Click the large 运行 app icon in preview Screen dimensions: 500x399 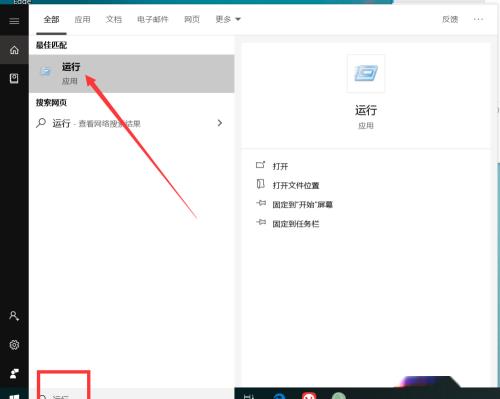point(366,73)
